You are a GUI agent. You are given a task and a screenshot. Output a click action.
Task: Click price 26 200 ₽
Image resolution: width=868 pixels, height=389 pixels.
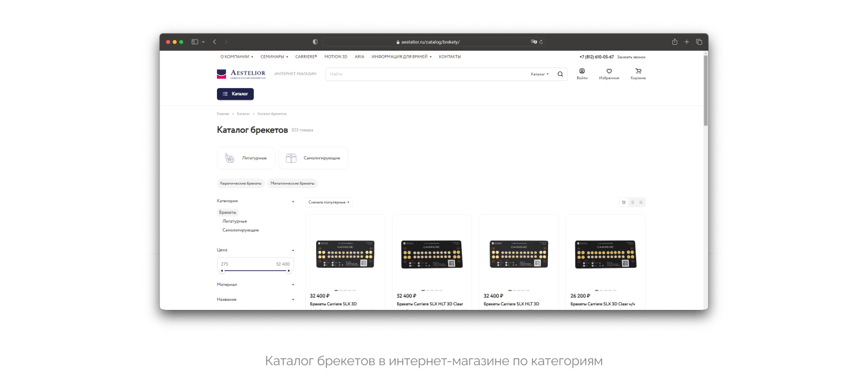click(580, 296)
